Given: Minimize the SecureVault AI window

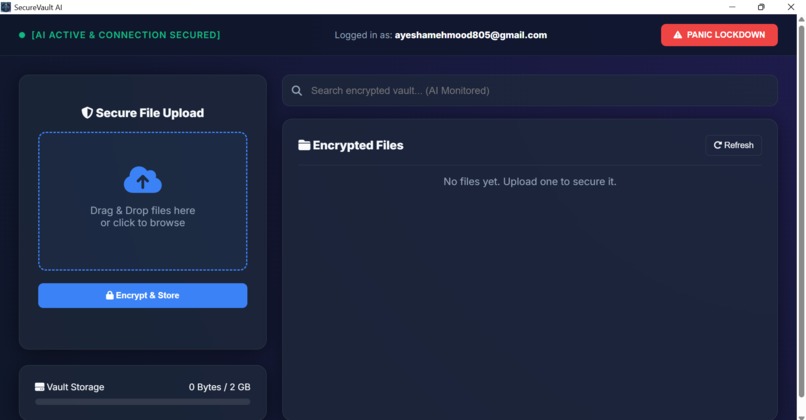Looking at the screenshot, I should click(732, 7).
